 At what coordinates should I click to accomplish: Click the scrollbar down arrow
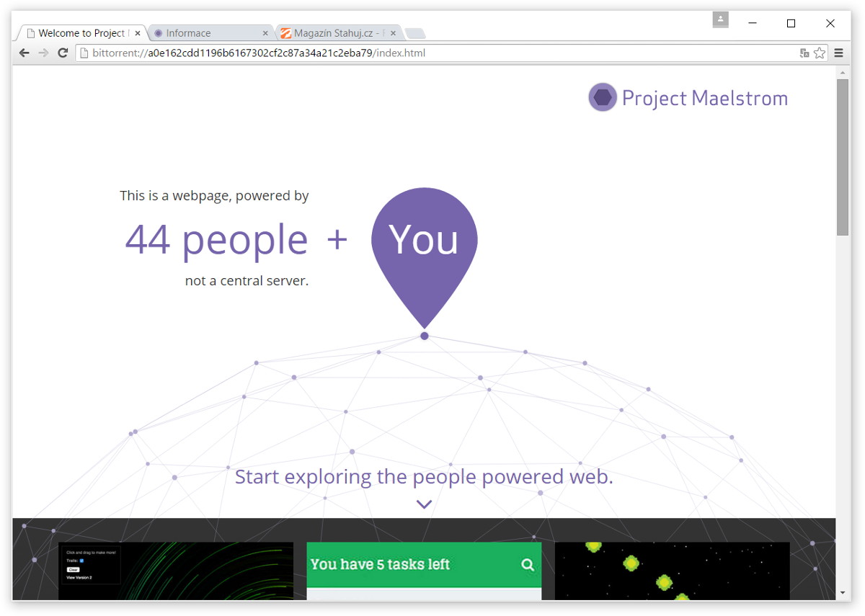pos(843,593)
